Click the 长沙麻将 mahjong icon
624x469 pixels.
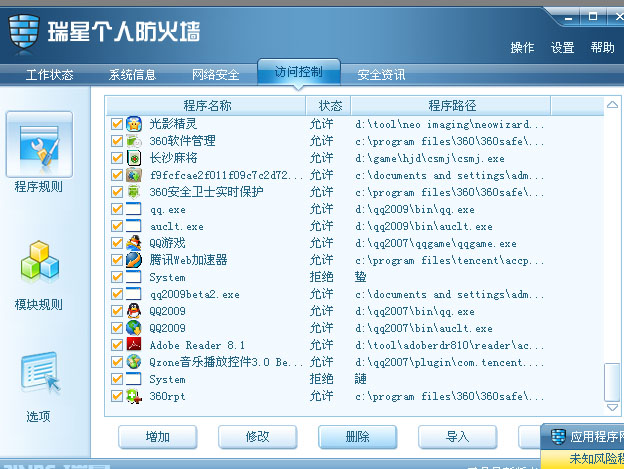pyautogui.click(x=134, y=158)
